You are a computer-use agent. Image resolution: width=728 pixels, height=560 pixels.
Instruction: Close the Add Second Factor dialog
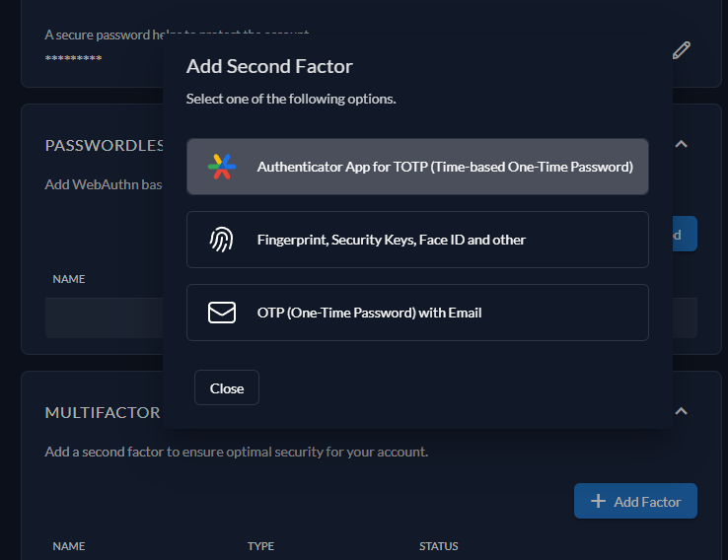pyautogui.click(x=226, y=388)
